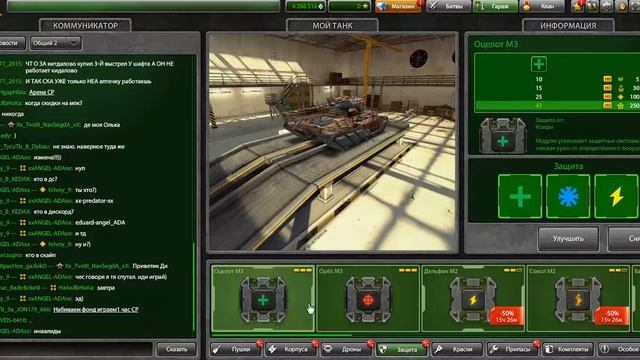The width and height of the screenshot is (640, 360).
Task: Select the Дельфин М2 module card
Action: (473, 298)
